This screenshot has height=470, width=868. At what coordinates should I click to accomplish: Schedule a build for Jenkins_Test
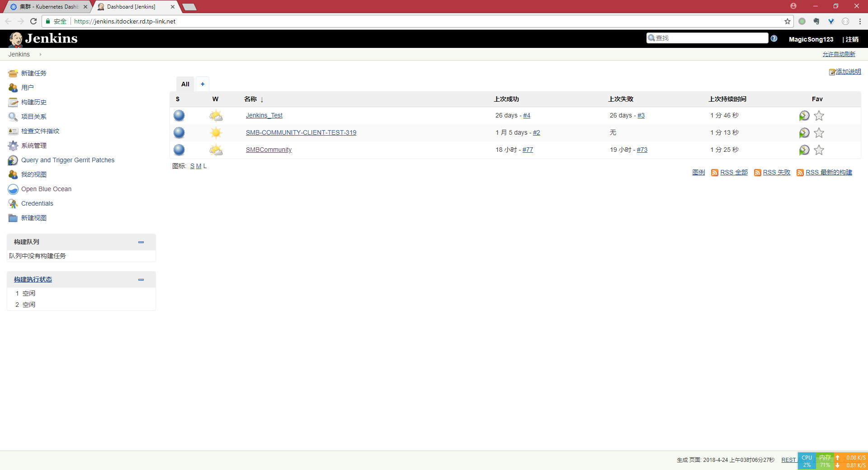[x=803, y=116]
